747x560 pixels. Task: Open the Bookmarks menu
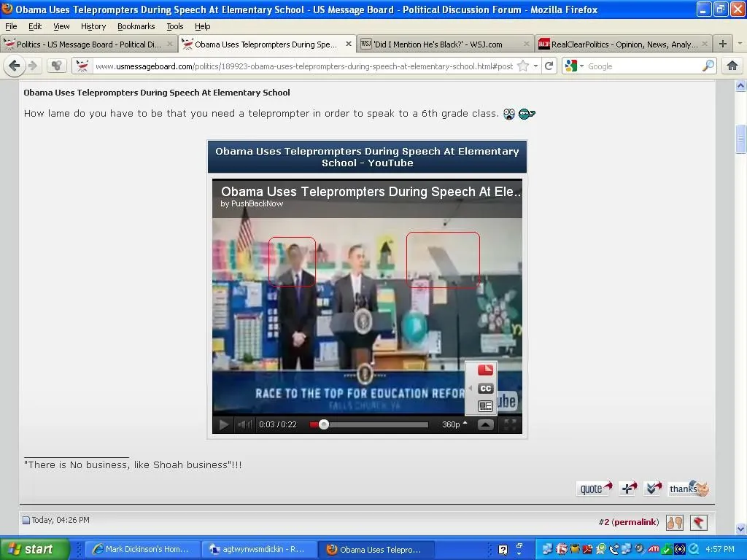(x=136, y=26)
